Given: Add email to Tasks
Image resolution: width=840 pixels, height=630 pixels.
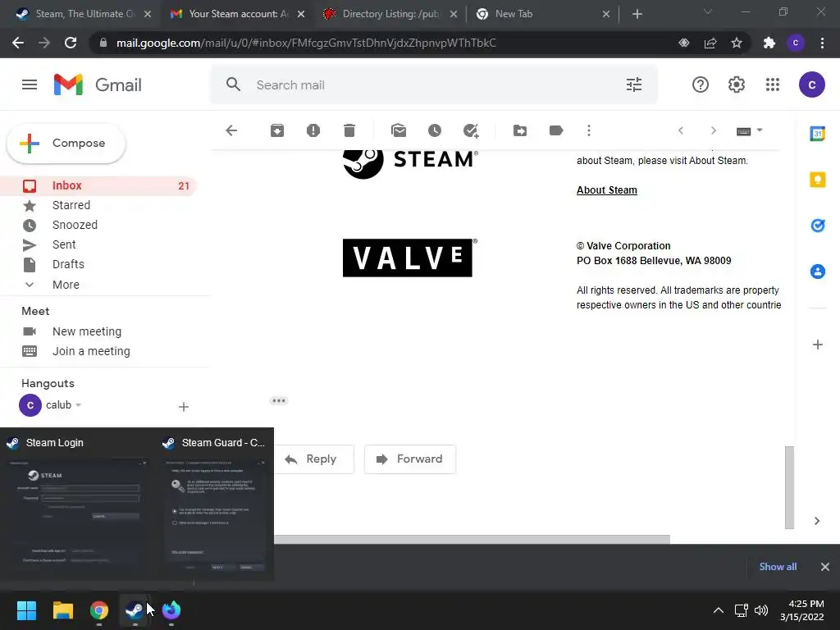Looking at the screenshot, I should point(471,130).
